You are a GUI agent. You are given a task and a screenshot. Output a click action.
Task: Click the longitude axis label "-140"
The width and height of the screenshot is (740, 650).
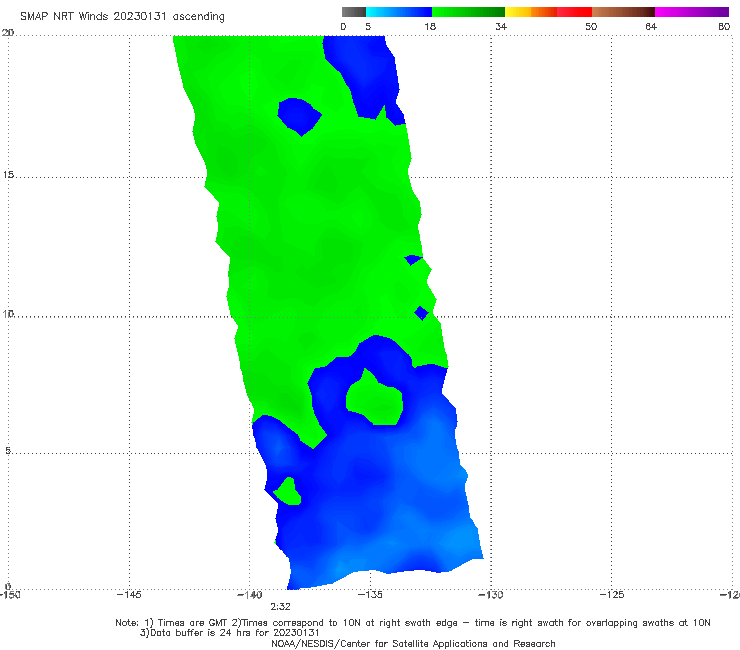tap(250, 595)
